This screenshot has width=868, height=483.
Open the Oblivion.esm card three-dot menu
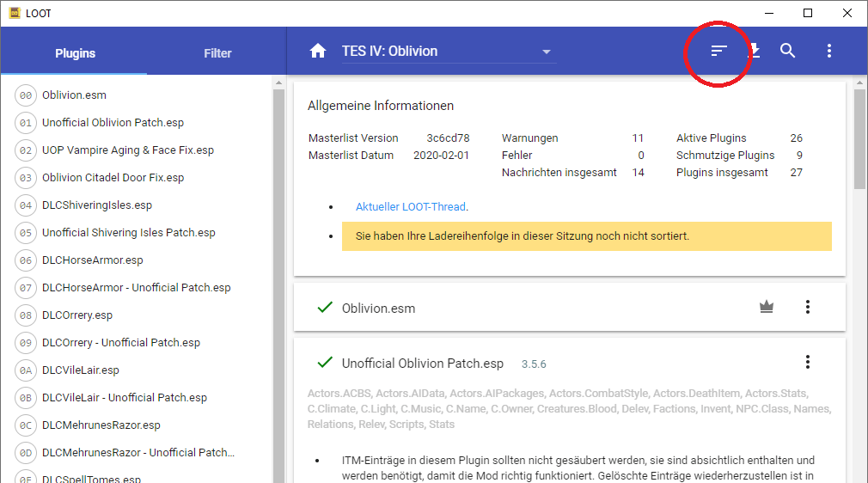[x=808, y=307]
